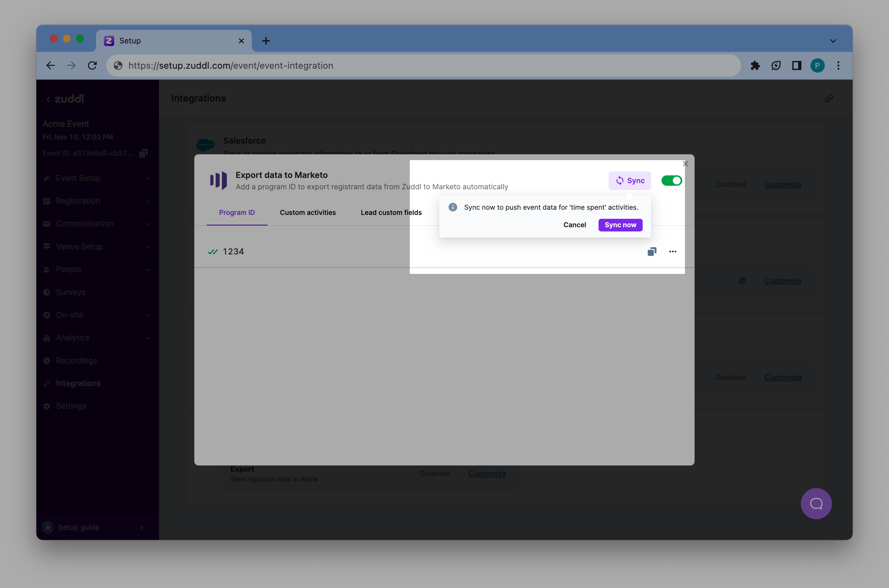Disable the Marketo export toggle
Screen dimensions: 889x588
tap(671, 181)
